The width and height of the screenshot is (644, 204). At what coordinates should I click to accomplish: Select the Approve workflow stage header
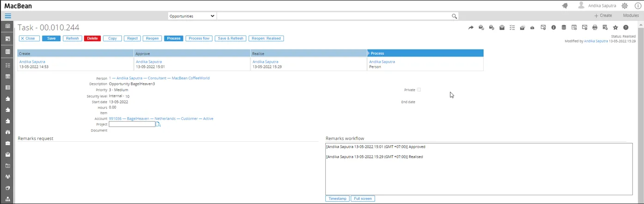[x=192, y=54]
